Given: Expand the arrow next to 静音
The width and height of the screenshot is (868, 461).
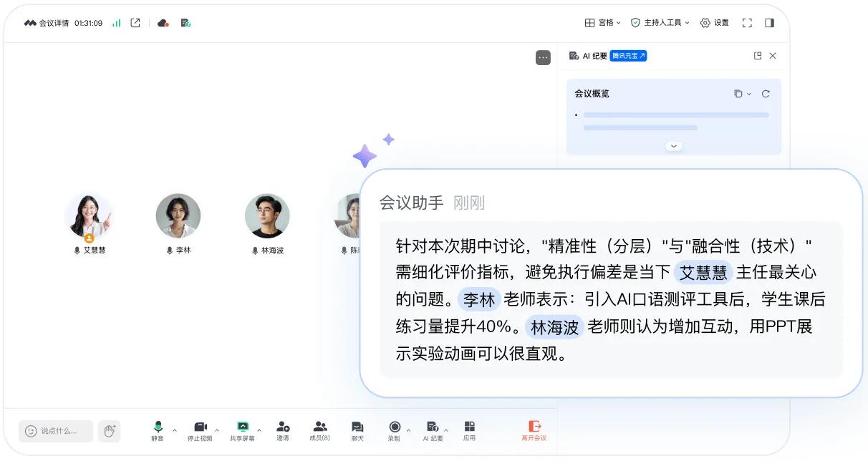Looking at the screenshot, I should click(175, 430).
